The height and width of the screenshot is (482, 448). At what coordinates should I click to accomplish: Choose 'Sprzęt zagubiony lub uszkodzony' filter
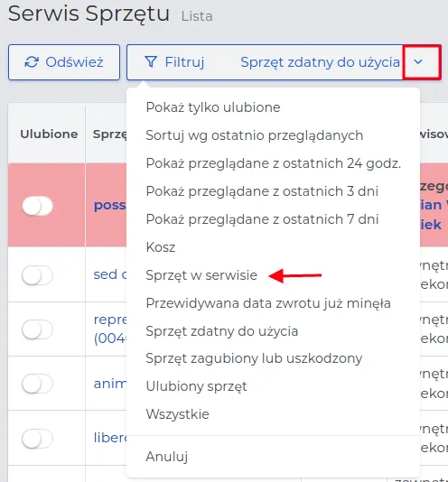click(x=254, y=358)
